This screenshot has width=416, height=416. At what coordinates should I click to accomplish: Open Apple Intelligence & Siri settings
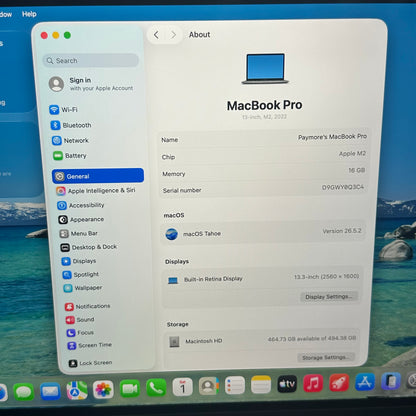[96, 191]
